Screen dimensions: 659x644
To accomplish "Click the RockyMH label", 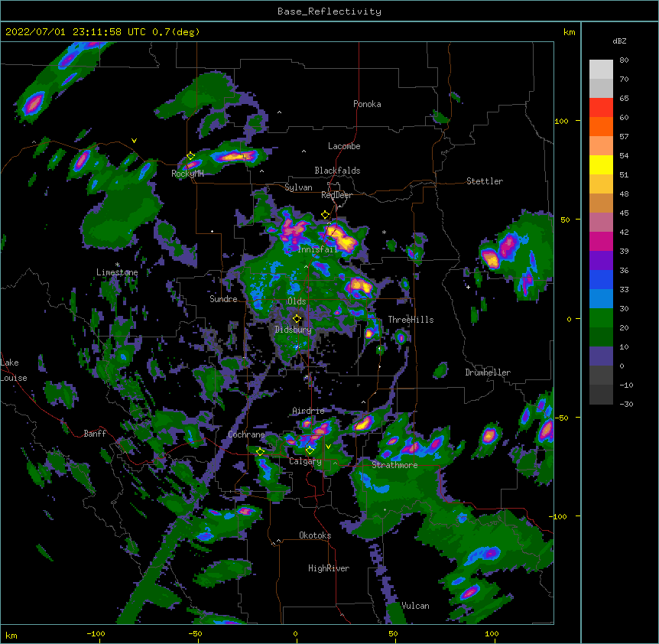I will (x=187, y=174).
